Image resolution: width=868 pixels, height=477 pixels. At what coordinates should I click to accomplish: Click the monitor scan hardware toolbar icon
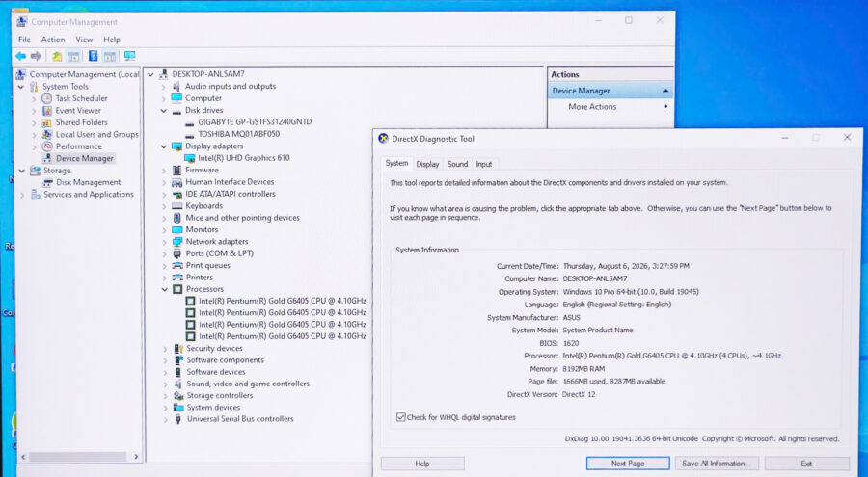[x=129, y=56]
